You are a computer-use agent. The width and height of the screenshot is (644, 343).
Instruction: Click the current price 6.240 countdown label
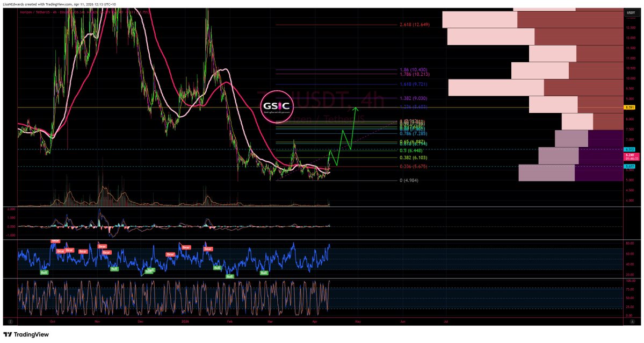click(631, 156)
